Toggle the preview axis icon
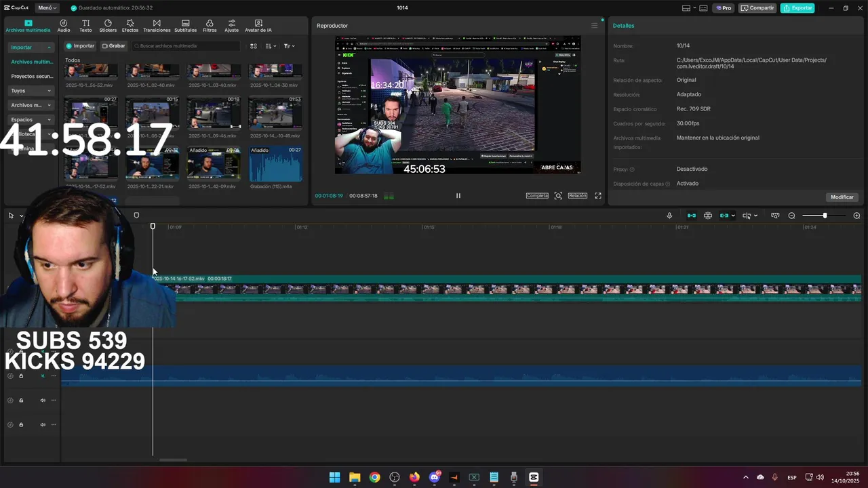The image size is (868, 488). coord(747,216)
